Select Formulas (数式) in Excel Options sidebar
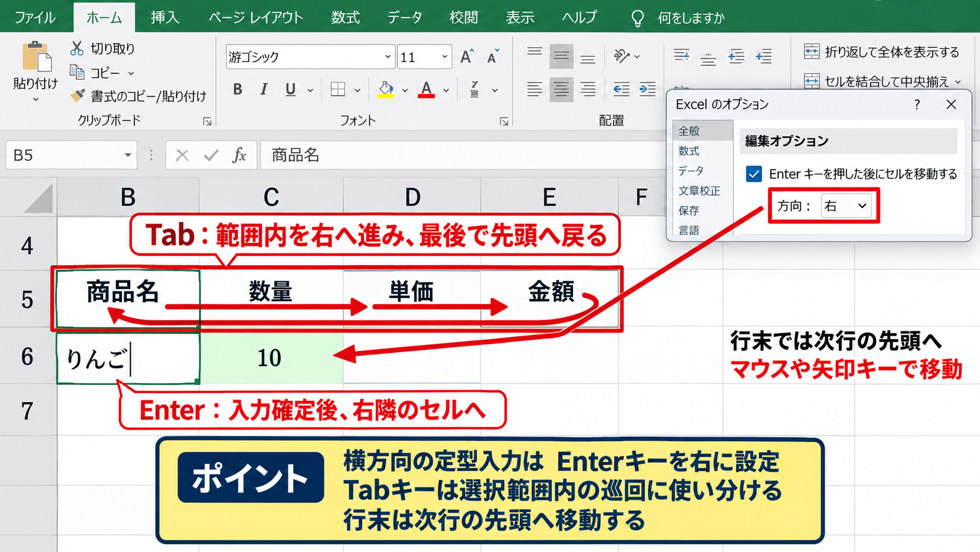This screenshot has height=552, width=980. [689, 151]
